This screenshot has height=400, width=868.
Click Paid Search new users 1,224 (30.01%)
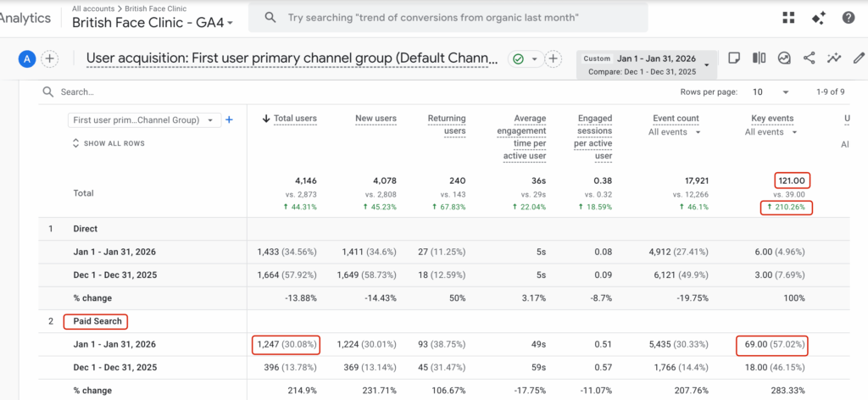(x=366, y=344)
